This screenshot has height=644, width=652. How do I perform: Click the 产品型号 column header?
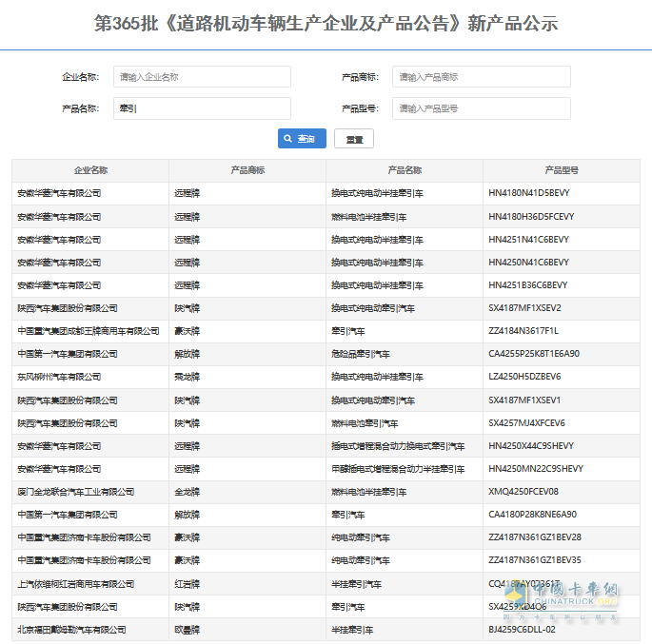[x=562, y=170]
